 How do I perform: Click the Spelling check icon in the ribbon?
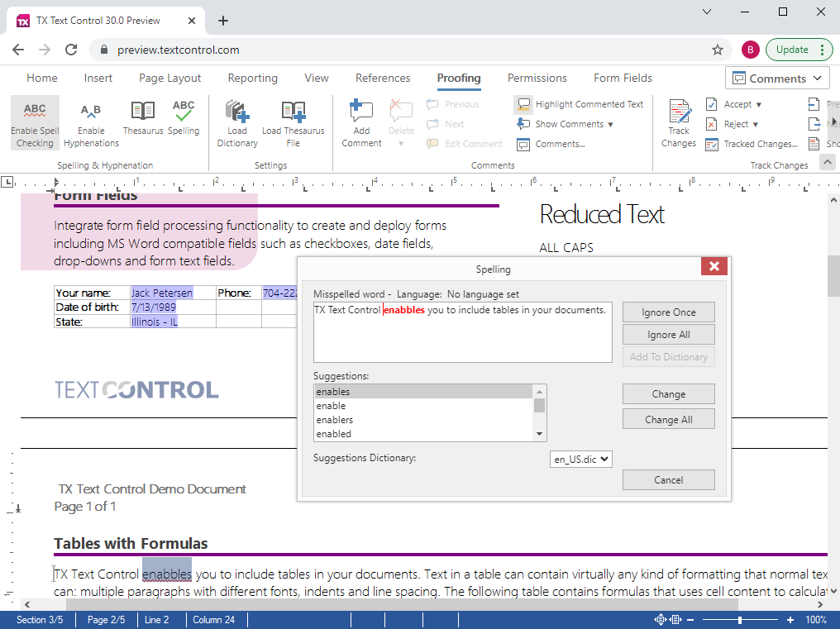point(184,118)
